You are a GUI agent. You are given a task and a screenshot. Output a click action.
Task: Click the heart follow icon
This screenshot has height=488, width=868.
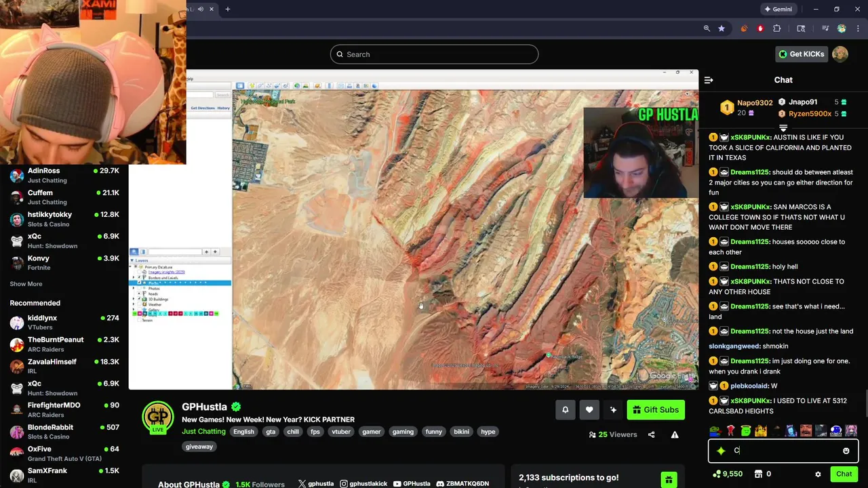[x=589, y=409]
